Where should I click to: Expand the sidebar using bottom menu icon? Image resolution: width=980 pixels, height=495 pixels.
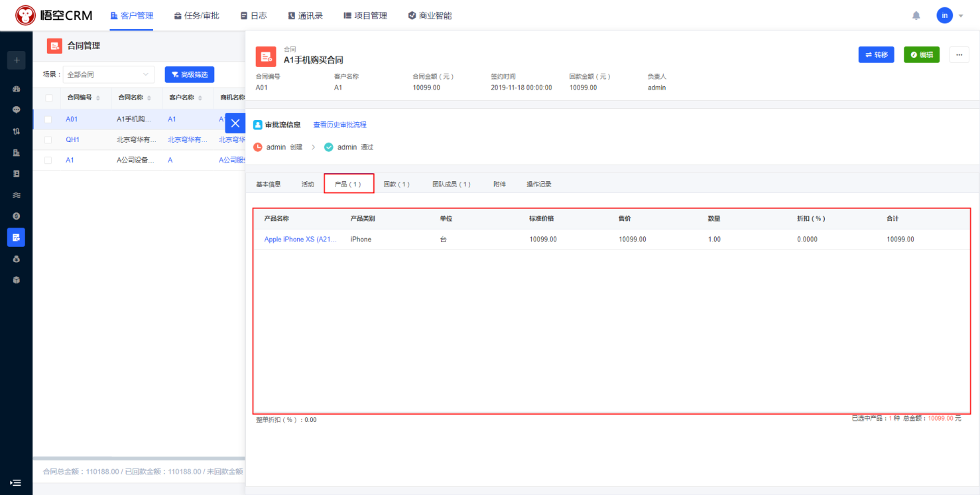pos(16,482)
